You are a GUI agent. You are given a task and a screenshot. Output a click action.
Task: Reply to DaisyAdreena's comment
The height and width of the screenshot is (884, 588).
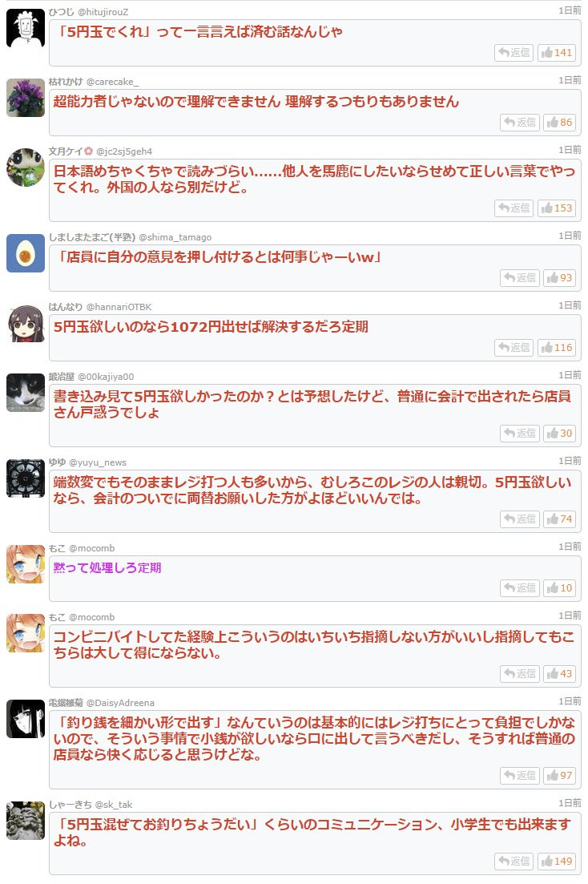520,775
